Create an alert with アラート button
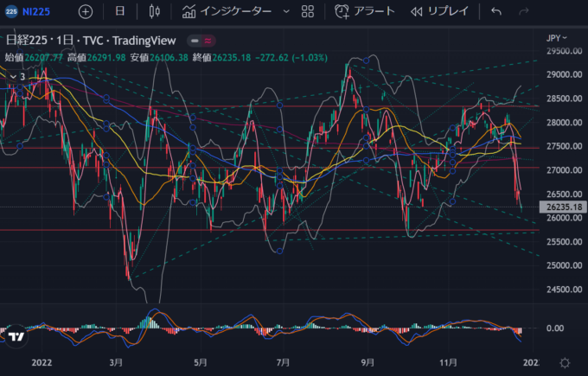 (x=365, y=11)
